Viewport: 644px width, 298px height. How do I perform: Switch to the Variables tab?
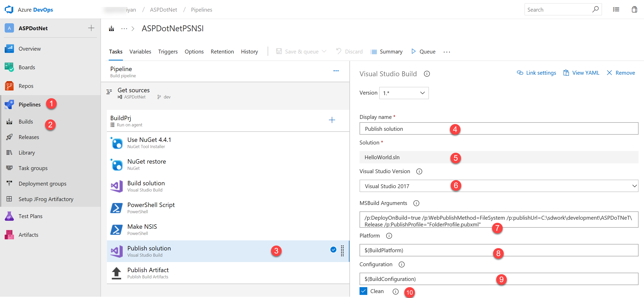[140, 51]
